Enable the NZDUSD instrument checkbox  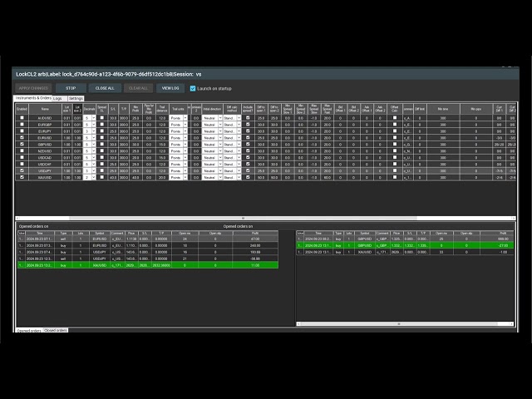(22, 150)
